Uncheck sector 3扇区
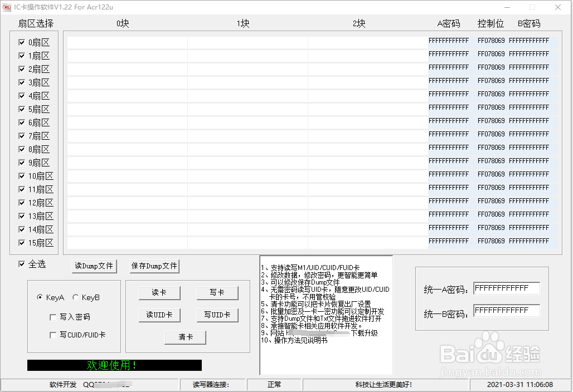 (x=22, y=82)
